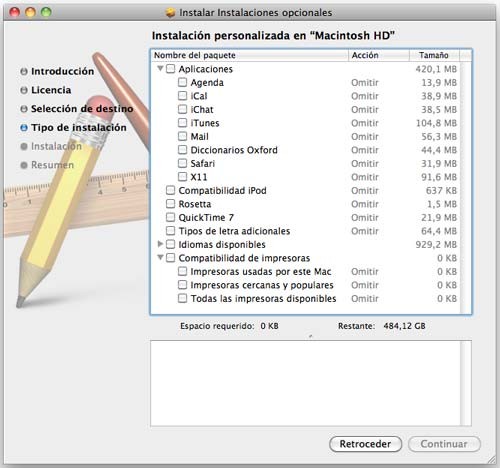500x468 pixels.
Task: Click the Resumen step bullet icon
Action: click(x=24, y=165)
